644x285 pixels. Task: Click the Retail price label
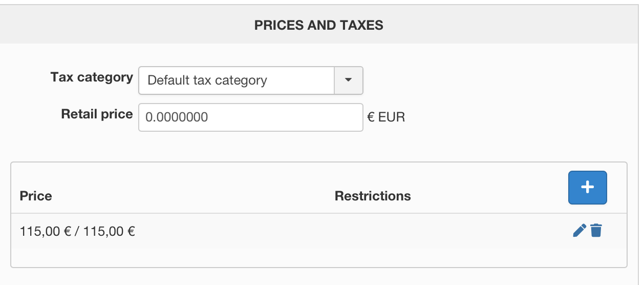pyautogui.click(x=97, y=114)
